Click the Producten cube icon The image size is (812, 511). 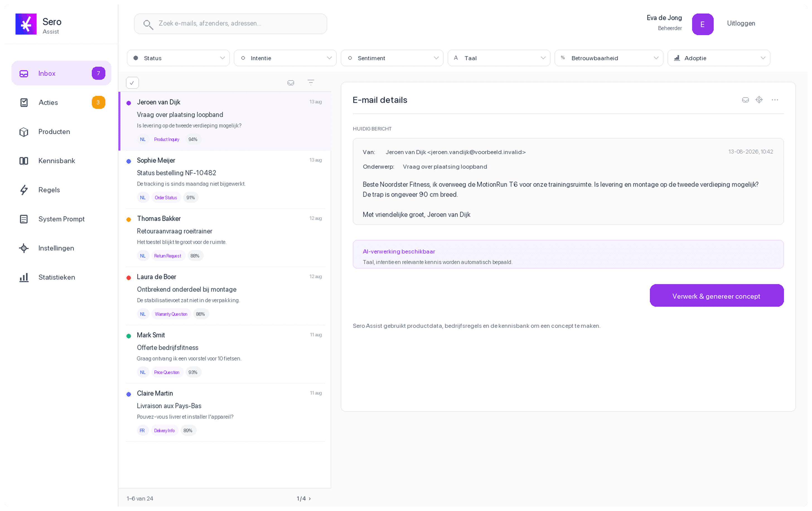[x=24, y=132]
